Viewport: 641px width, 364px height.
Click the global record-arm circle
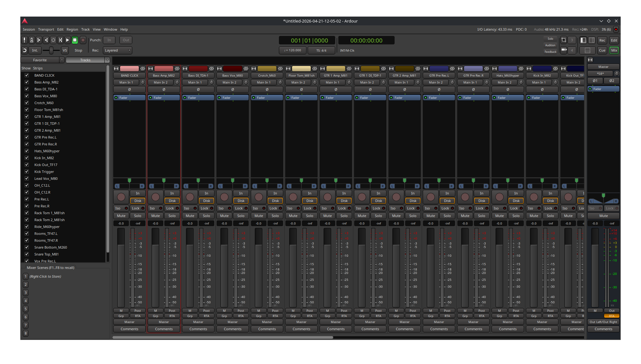click(x=83, y=40)
